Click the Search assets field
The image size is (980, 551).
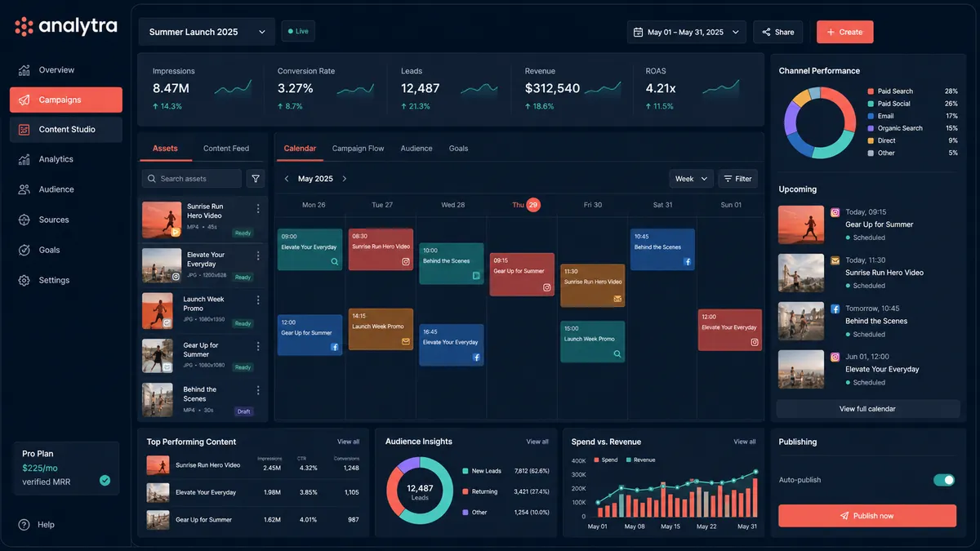[x=191, y=179]
